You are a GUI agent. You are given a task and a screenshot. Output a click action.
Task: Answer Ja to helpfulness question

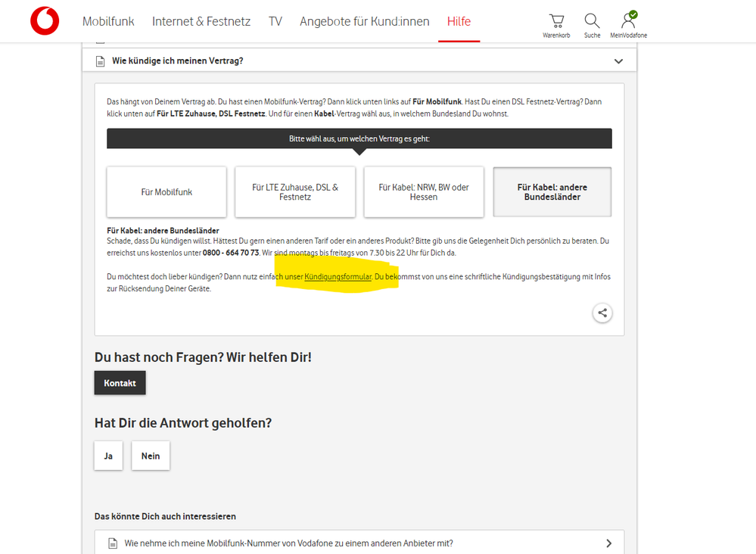coord(108,456)
